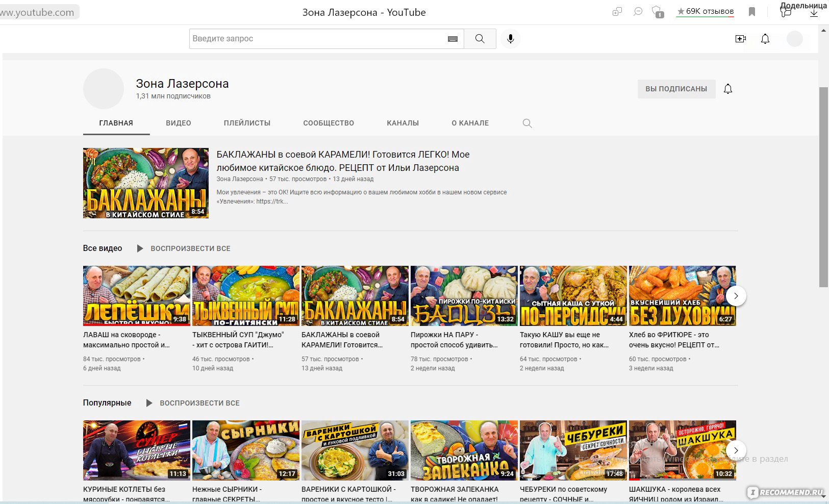The width and height of the screenshot is (829, 504).
Task: Open title Нежные СЫРНИКИ
Action: point(227,494)
